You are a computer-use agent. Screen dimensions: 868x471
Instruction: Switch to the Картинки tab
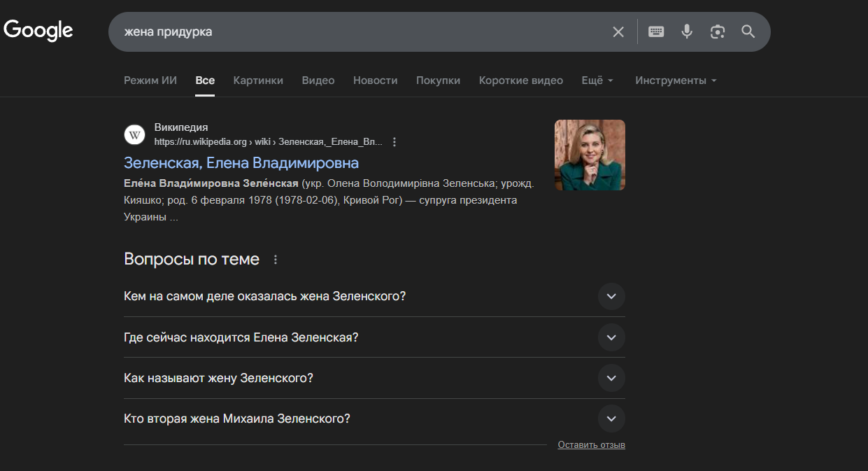tap(258, 80)
